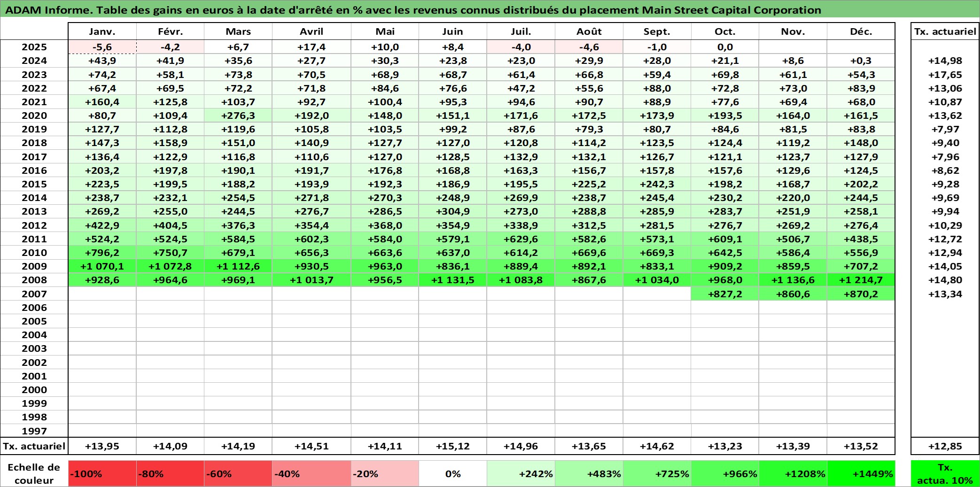Click the 2008 row label
The height and width of the screenshot is (487, 980).
[x=34, y=280]
